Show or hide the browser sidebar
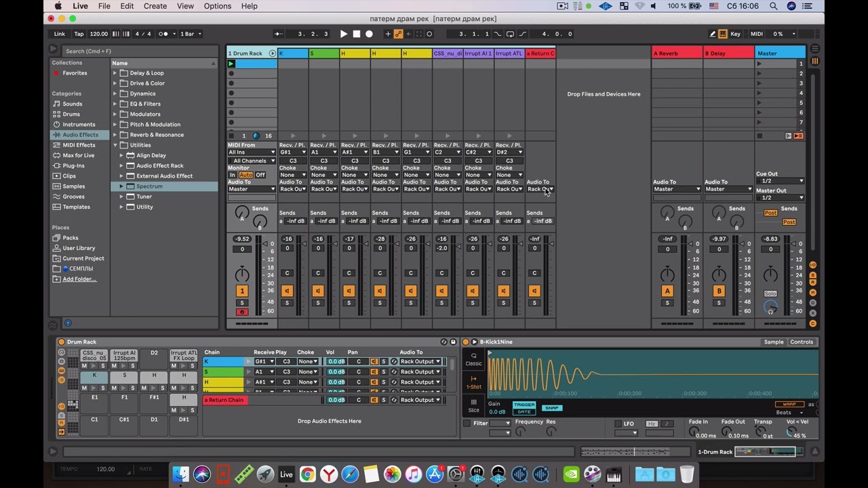868x488 pixels. pos(53,49)
